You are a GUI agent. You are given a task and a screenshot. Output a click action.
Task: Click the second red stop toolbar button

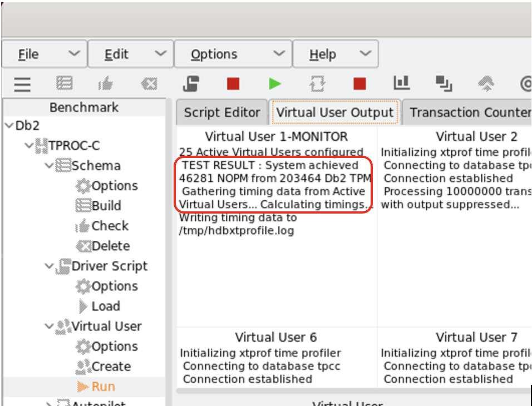coord(359,84)
